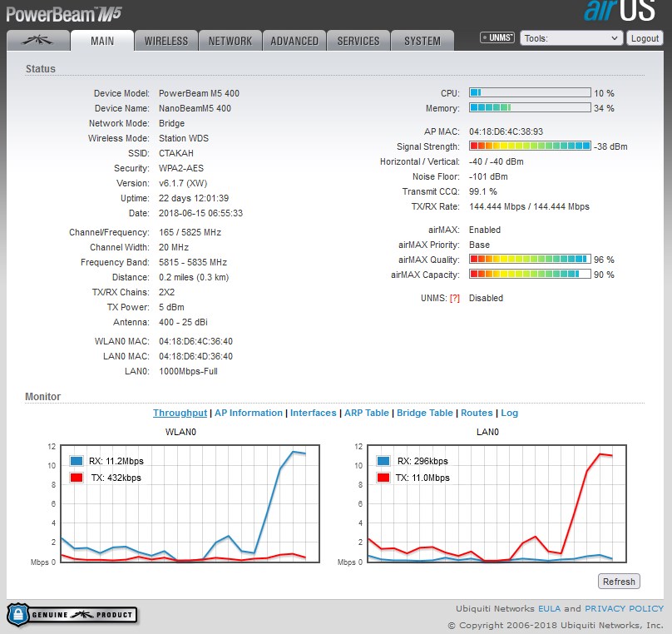Click the Refresh button
Screen dimensions: 672x634
(x=619, y=582)
